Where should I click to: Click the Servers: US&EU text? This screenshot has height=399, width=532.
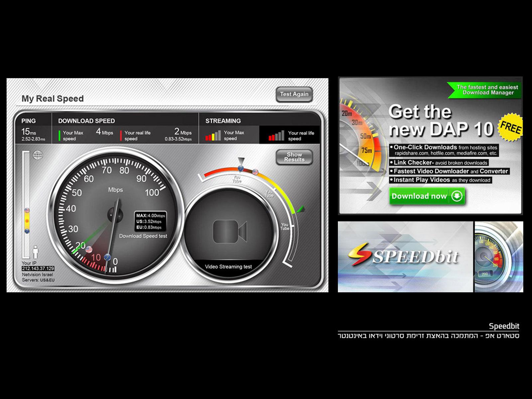coord(38,280)
